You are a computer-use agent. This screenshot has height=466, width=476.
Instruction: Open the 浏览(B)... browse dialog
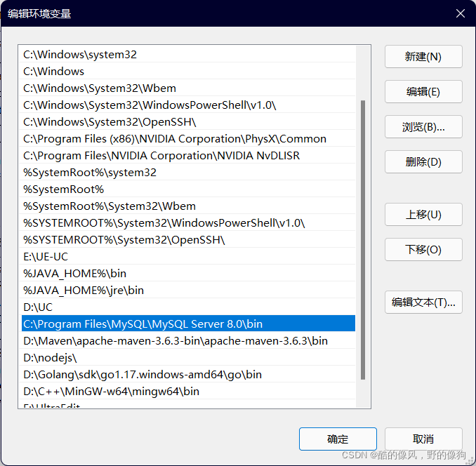[x=423, y=127]
